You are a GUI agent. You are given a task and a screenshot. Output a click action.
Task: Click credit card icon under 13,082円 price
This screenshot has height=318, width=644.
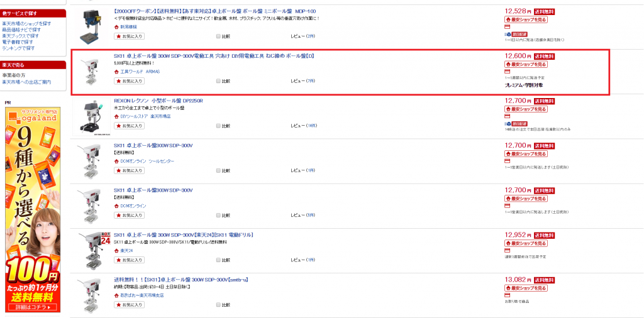coord(508,295)
